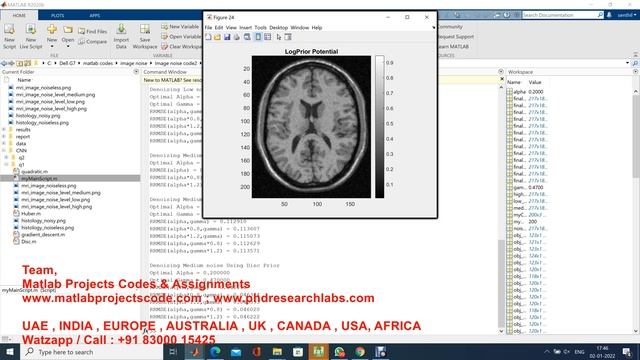
Task: Click Open File icon in figure toolbar
Action: pos(218,37)
